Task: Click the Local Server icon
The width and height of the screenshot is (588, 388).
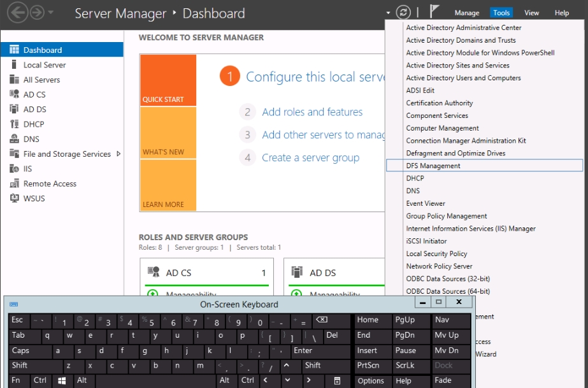Action: click(x=14, y=64)
